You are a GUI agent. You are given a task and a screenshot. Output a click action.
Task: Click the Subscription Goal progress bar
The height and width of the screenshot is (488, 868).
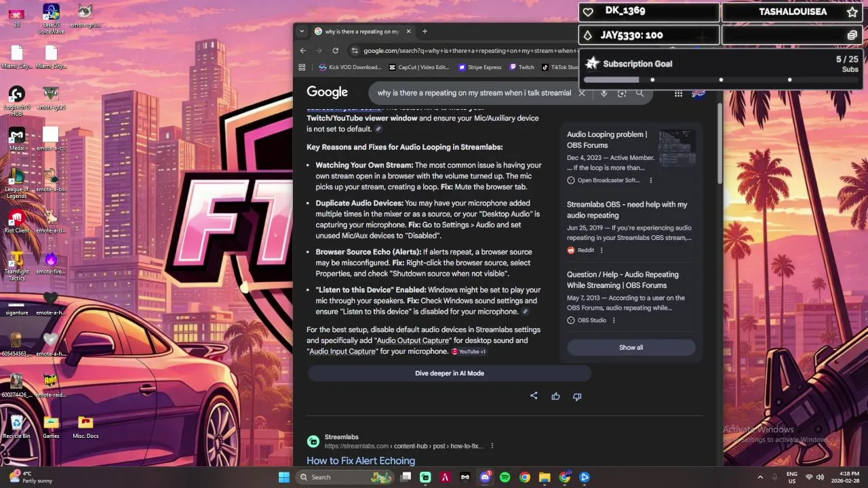click(x=721, y=80)
